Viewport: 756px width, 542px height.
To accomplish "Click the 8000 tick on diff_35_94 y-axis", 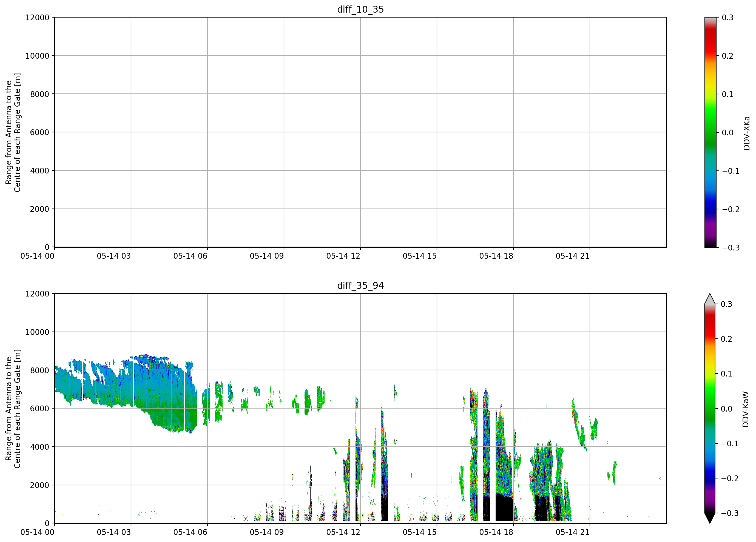I will coord(40,370).
